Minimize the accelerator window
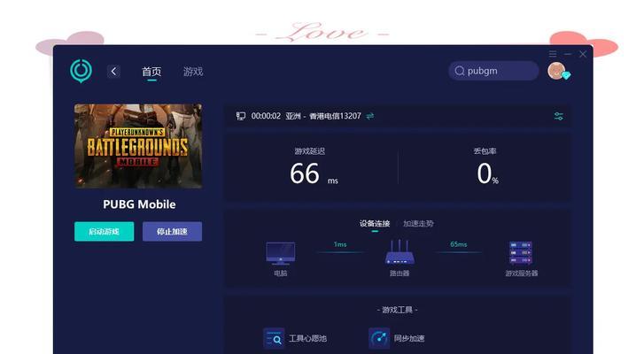 (x=568, y=54)
